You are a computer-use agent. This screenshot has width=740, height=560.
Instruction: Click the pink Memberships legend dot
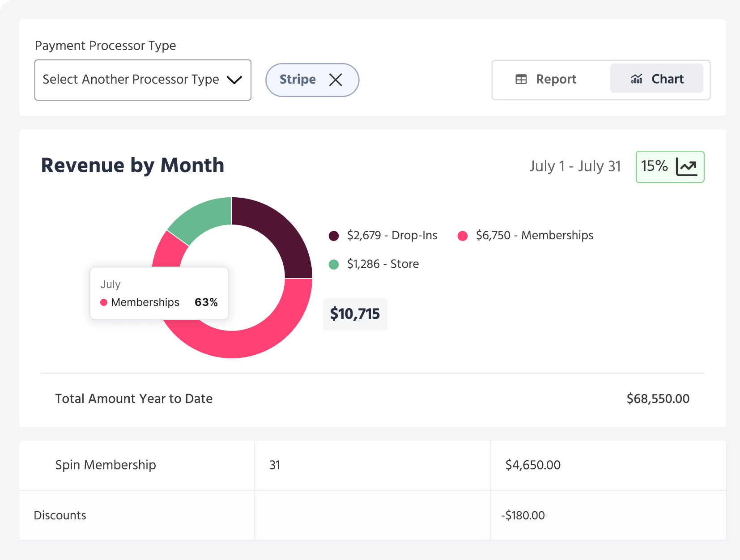[x=463, y=236]
